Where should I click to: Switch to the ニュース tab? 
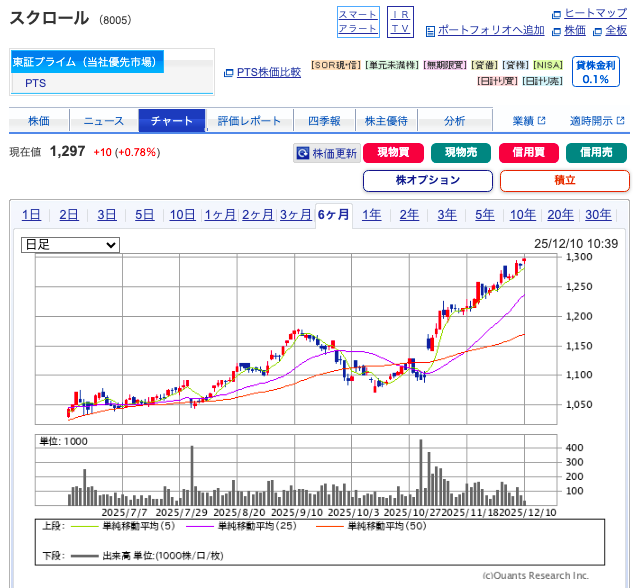pos(104,121)
